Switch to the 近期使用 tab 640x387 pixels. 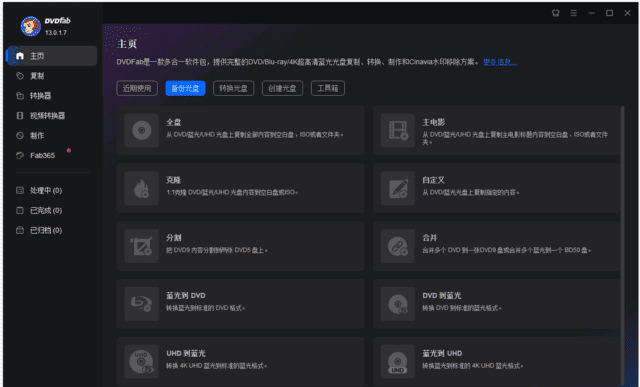click(x=137, y=88)
